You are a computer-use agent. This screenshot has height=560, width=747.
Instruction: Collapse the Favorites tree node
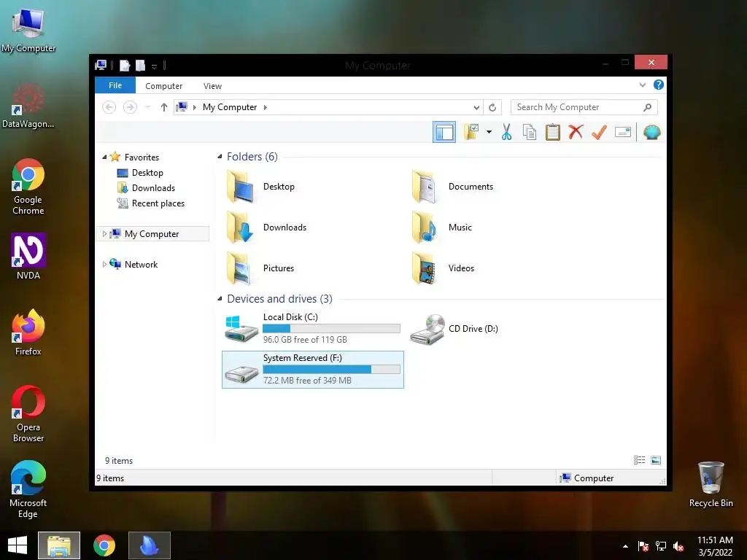[104, 157]
